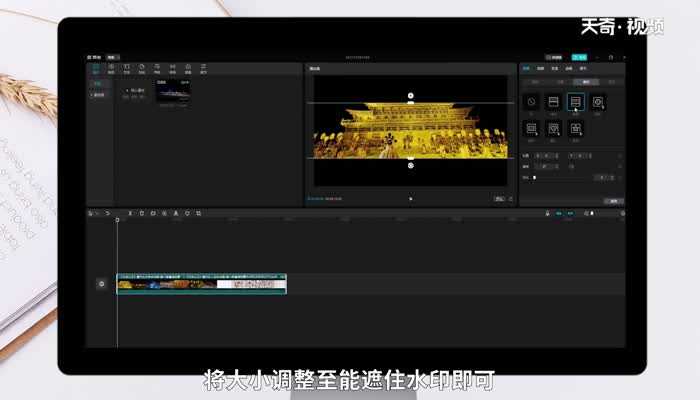The width and height of the screenshot is (700, 400).
Task: Expand the Material library entry in media sidebar
Action: tap(98, 95)
